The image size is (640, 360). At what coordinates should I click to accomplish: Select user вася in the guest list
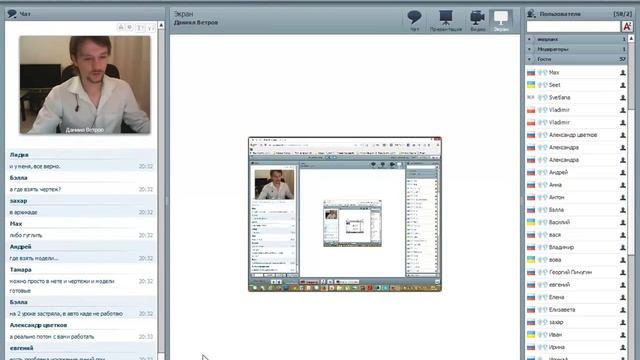(576, 235)
